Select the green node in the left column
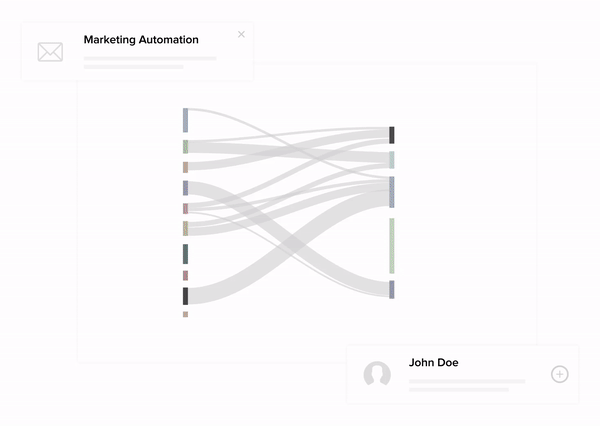The width and height of the screenshot is (600, 426). point(185,147)
